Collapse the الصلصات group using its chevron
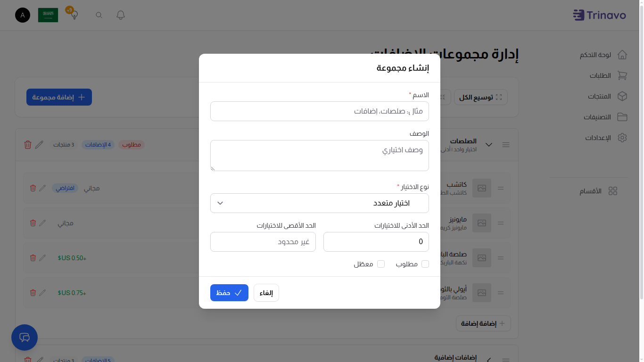This screenshot has width=644, height=362. 489,145
